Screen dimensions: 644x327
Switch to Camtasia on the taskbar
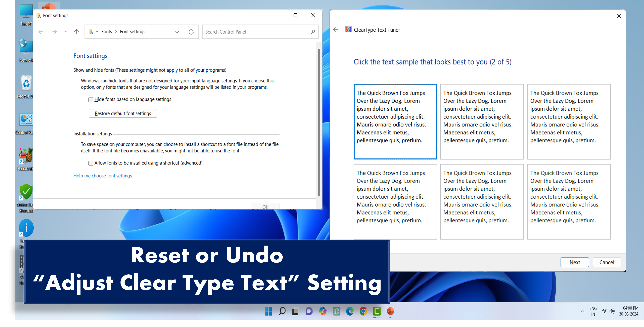(x=377, y=311)
